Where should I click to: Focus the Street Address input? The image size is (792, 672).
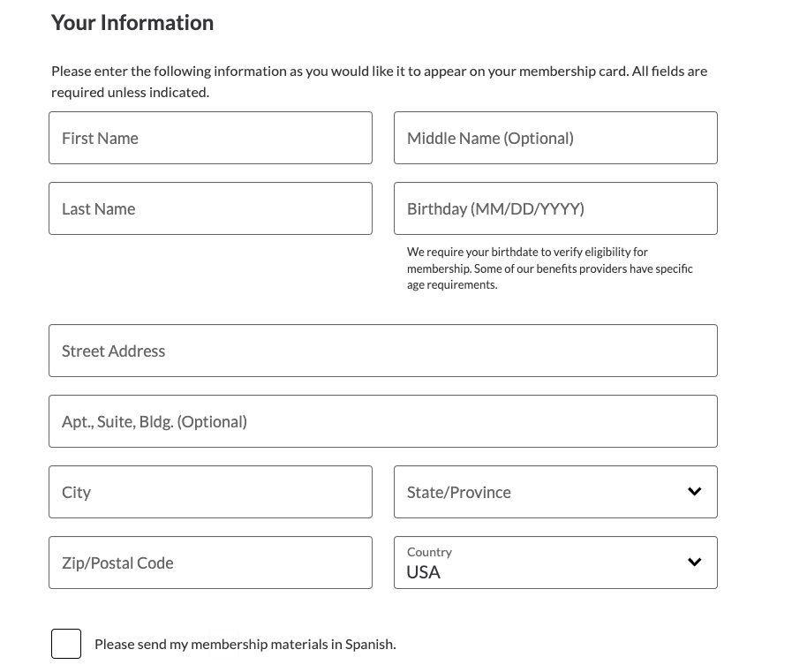click(383, 351)
